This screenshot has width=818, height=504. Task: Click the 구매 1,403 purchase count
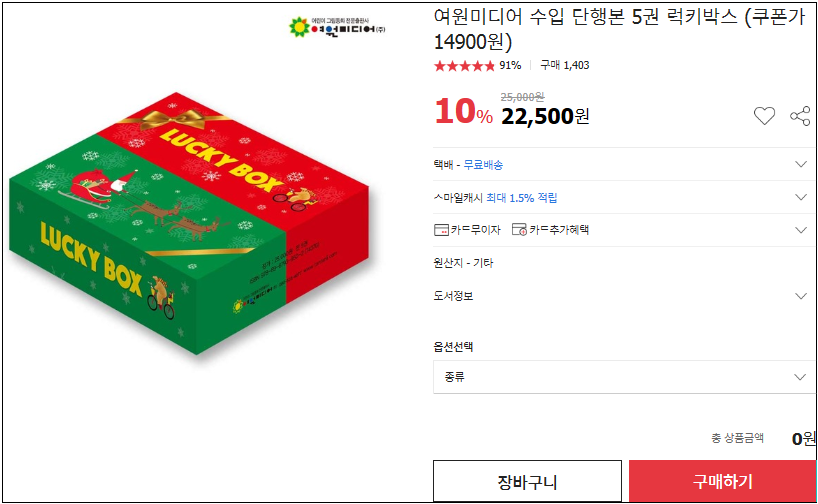click(565, 65)
